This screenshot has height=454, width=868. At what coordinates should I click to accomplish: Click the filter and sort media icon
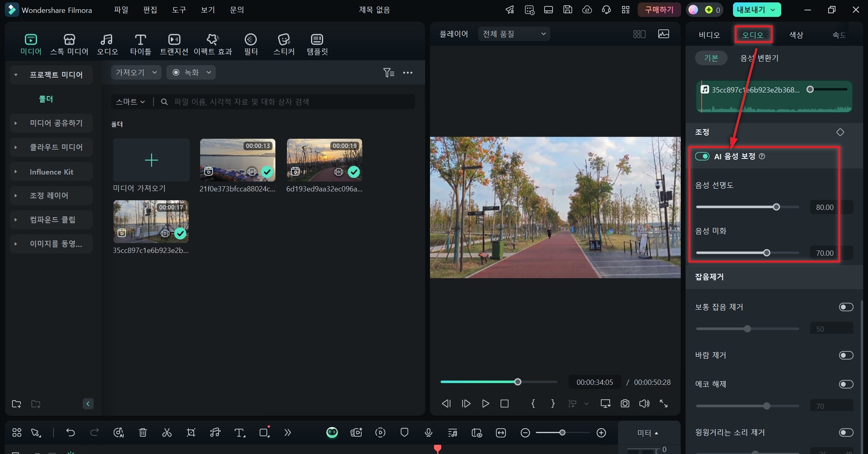[389, 73]
